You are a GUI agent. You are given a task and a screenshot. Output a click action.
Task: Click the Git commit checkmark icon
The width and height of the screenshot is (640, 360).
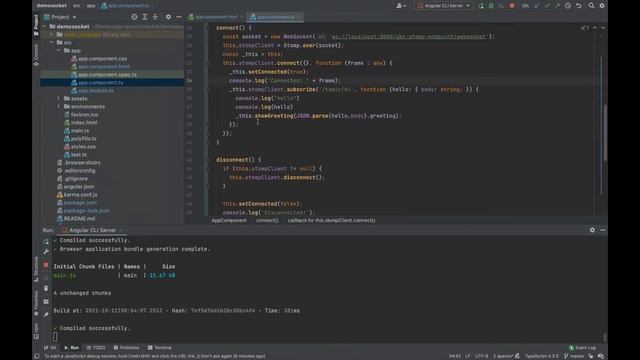pyautogui.click(x=547, y=6)
